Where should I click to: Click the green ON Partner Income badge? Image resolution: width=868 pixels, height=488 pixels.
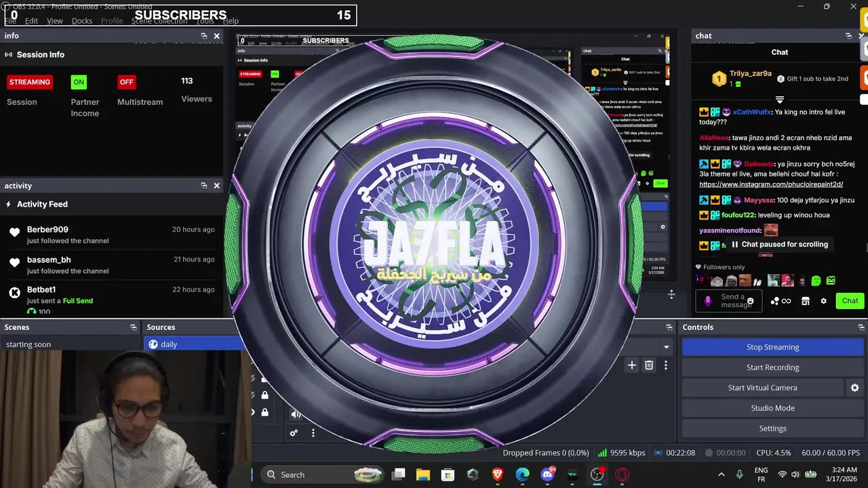(x=79, y=82)
